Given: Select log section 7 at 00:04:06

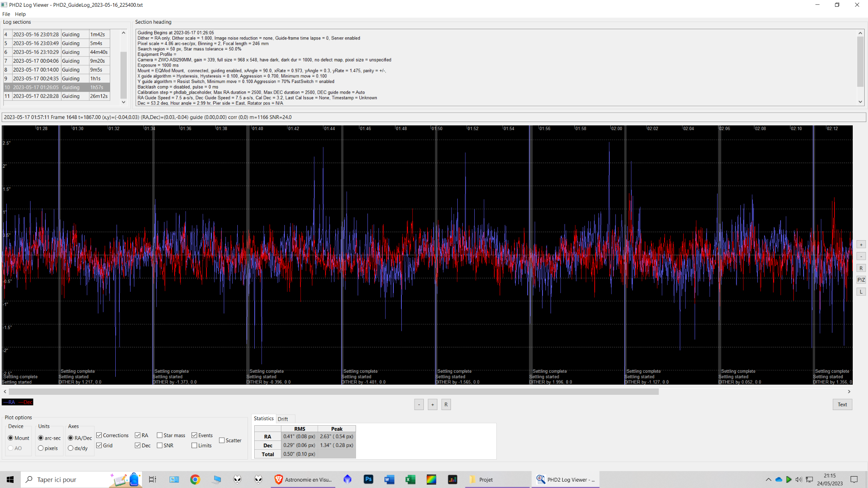Looking at the screenshot, I should tap(57, 61).
